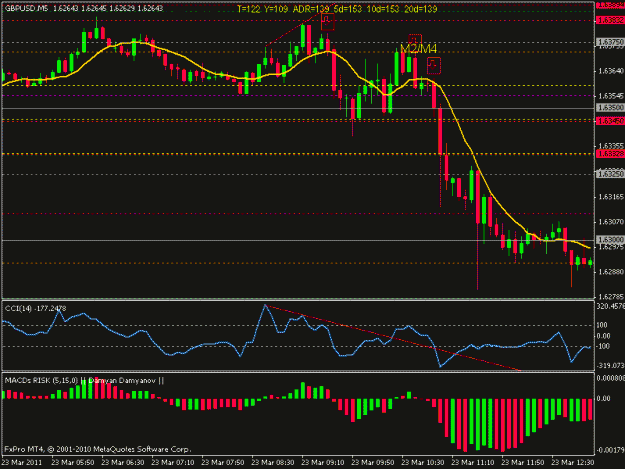The image size is (625, 469).
Task: Click the 23 Mar 07:50 time label
Action: pos(222,462)
